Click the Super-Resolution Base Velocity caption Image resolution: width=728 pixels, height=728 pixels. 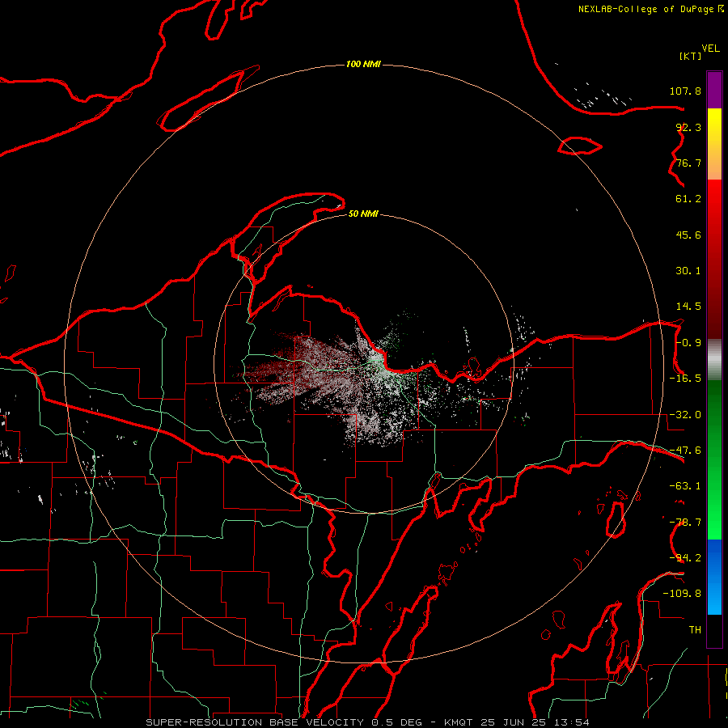tap(367, 722)
